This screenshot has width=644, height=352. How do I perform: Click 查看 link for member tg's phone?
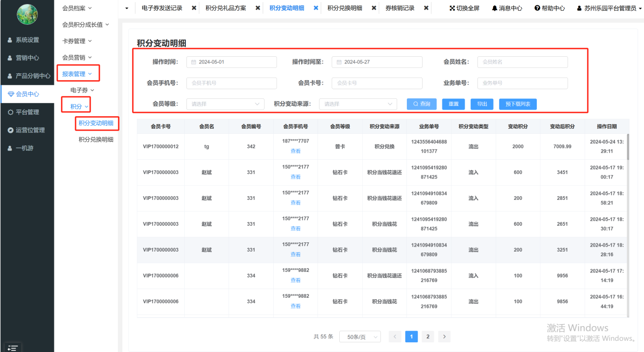coord(295,151)
